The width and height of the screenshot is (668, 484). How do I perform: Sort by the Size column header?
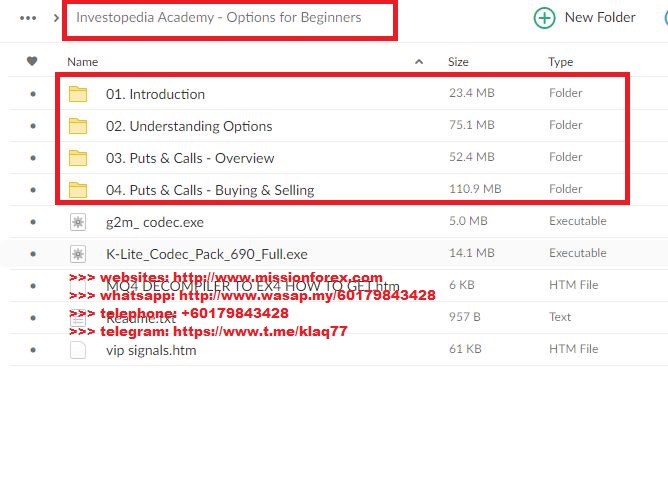click(x=458, y=62)
